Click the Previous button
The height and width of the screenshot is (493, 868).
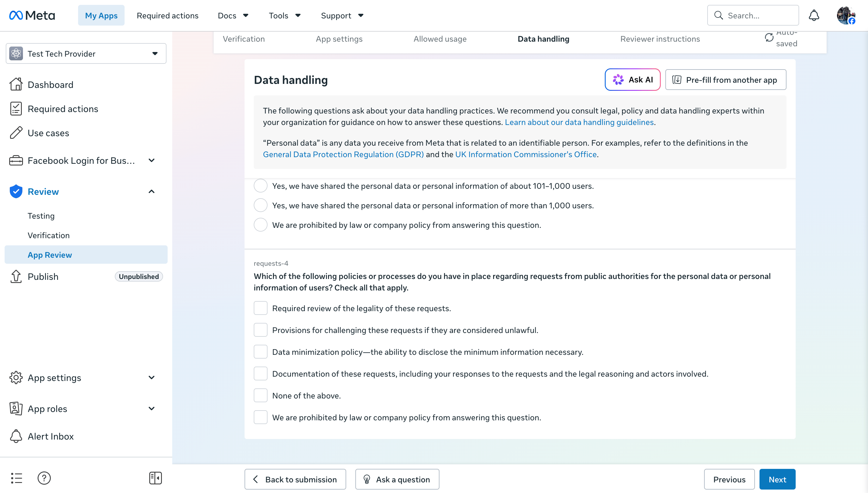(x=729, y=479)
